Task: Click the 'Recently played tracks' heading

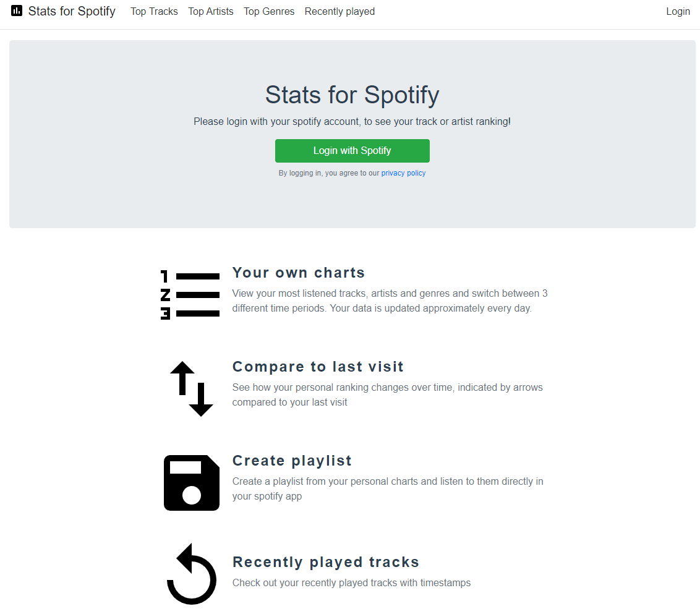Action: (326, 561)
